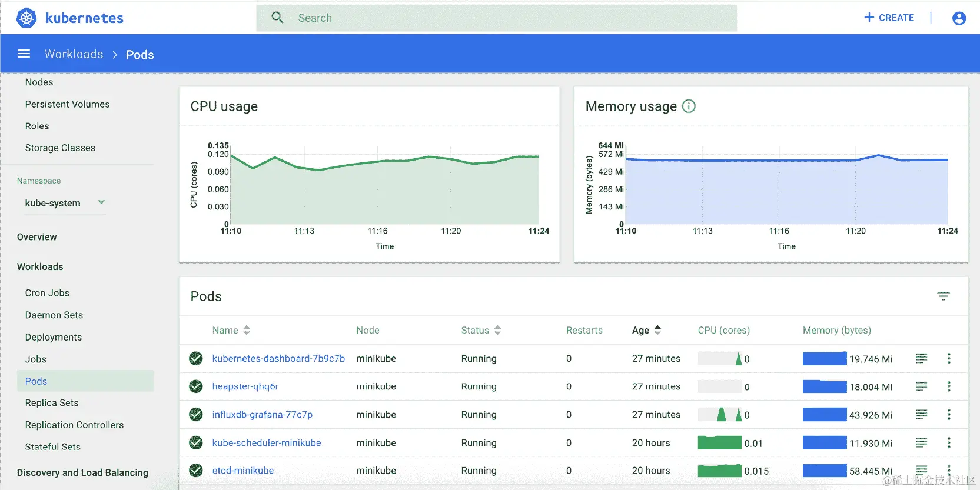Screen dimensions: 980x490
Task: Open heapster-qhq6r pod link
Action: 245,386
